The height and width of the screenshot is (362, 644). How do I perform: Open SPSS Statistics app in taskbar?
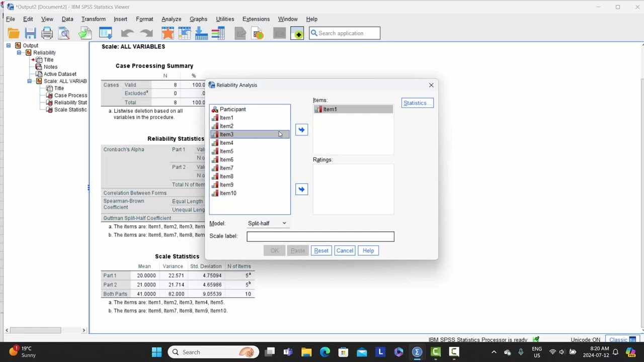[x=417, y=352]
